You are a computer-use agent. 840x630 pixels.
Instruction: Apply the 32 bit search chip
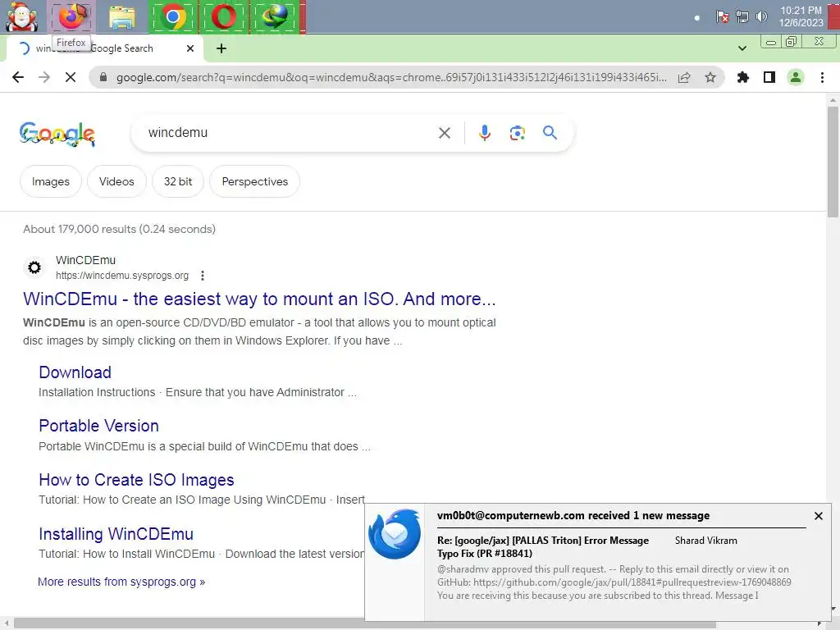click(x=178, y=181)
